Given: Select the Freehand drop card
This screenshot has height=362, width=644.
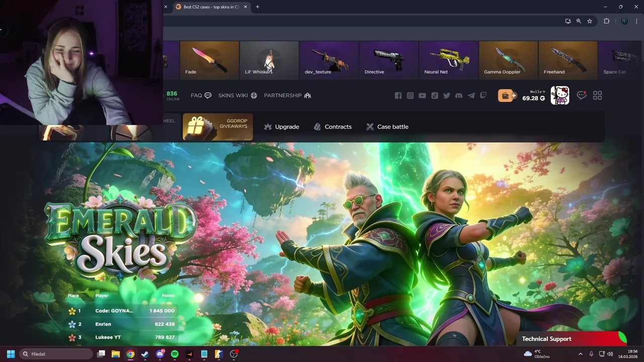Looking at the screenshot, I should click(568, 60).
